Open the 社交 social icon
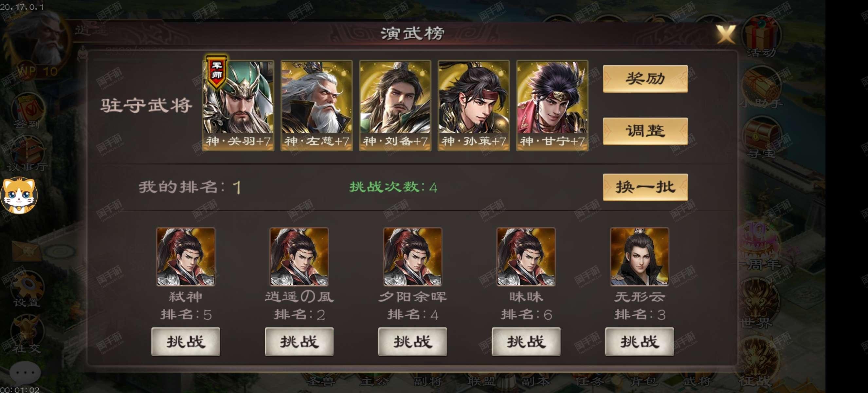 pyautogui.click(x=27, y=334)
